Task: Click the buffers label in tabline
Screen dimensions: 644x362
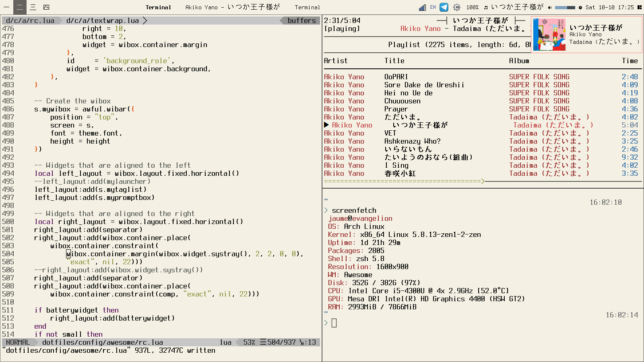Action: coord(301,21)
